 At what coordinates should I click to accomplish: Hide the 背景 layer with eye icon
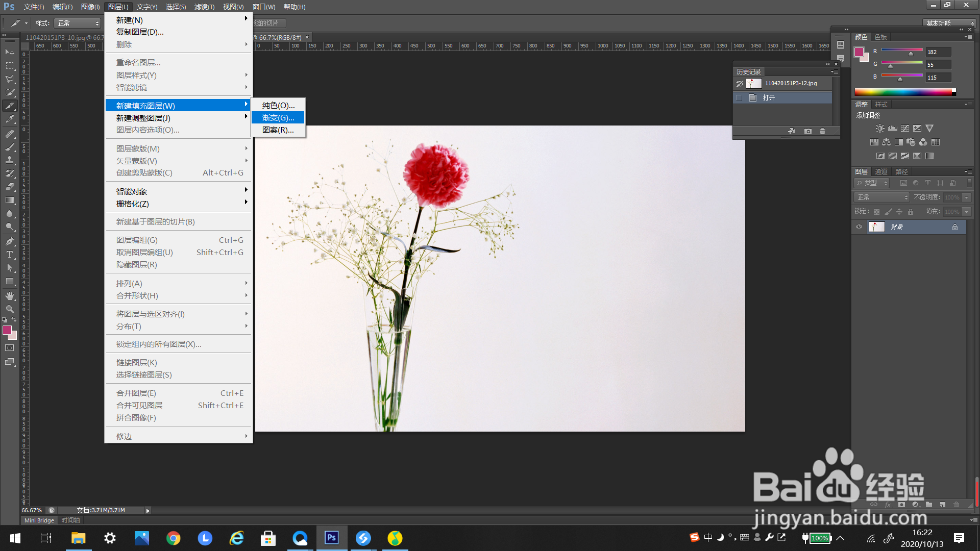(x=859, y=227)
